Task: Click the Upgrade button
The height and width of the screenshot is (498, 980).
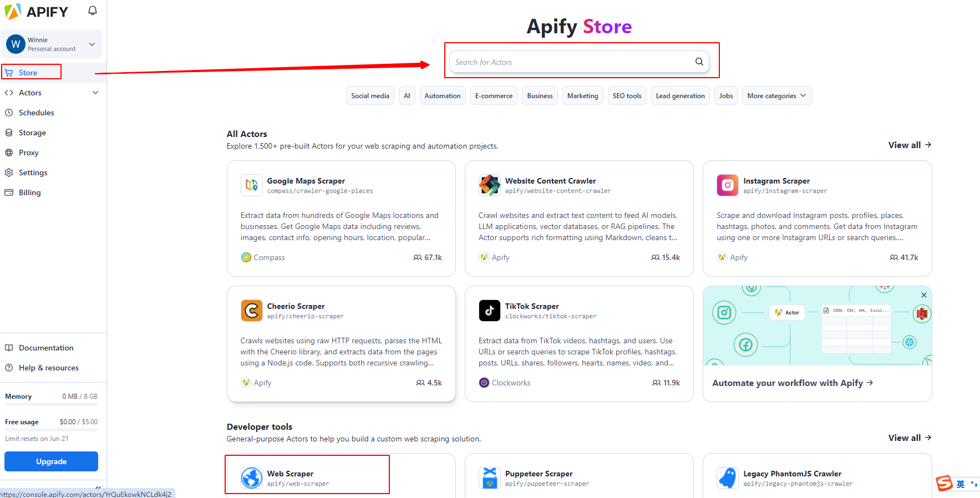Action: coord(51,461)
